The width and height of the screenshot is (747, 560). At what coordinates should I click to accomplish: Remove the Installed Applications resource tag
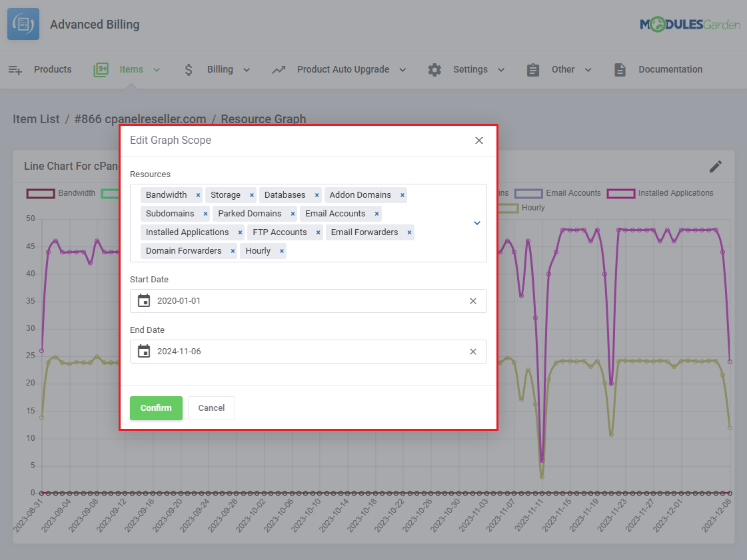(240, 232)
